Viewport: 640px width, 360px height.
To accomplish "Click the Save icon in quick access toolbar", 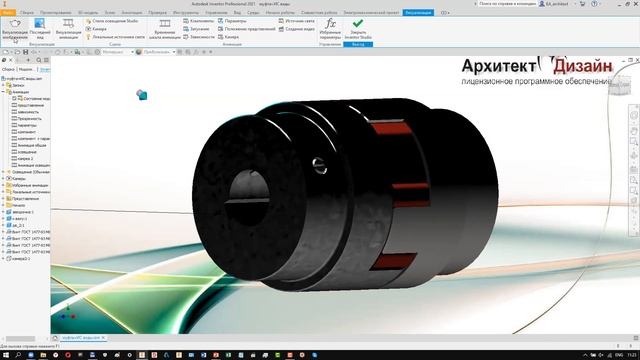I will [x=26, y=52].
